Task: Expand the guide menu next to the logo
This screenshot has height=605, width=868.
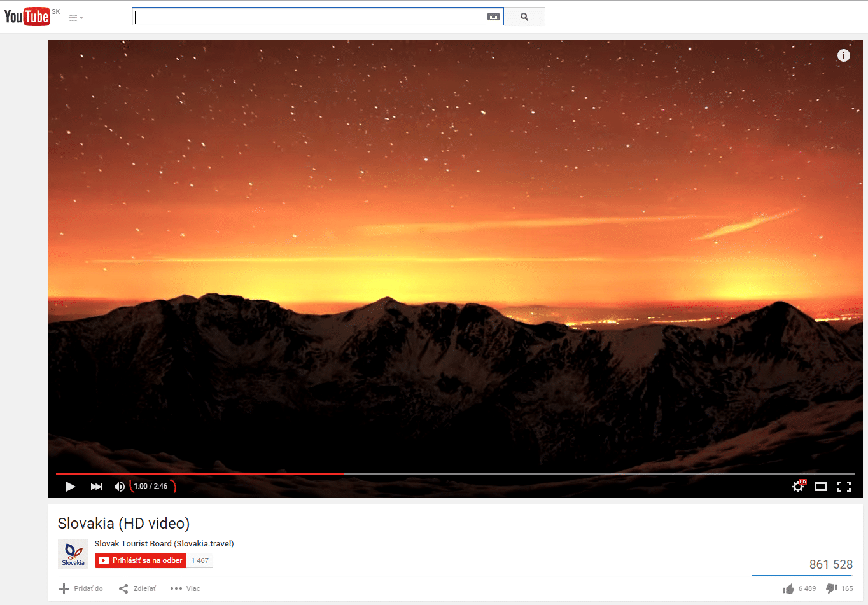Action: 76,18
